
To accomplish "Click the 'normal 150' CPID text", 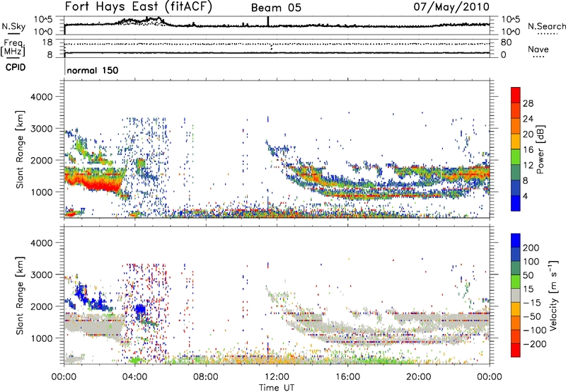I will (x=93, y=70).
